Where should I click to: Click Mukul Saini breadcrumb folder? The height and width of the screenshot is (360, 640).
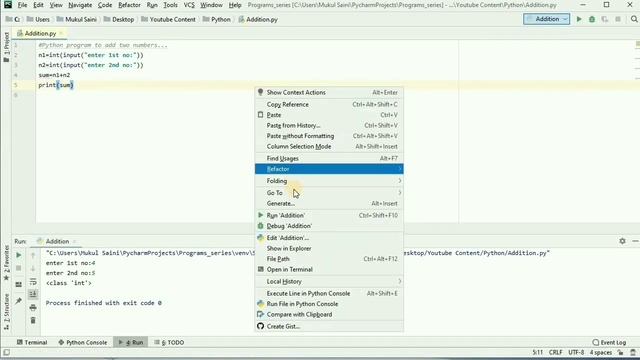coord(77,19)
